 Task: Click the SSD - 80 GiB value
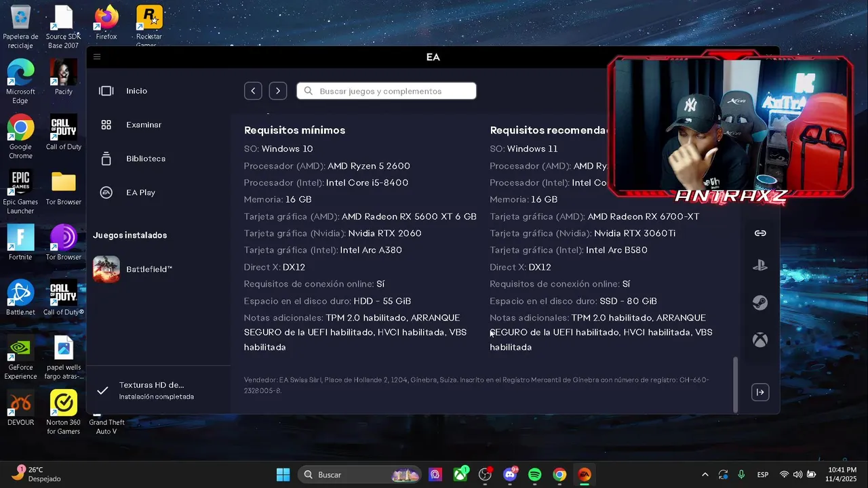coord(628,301)
